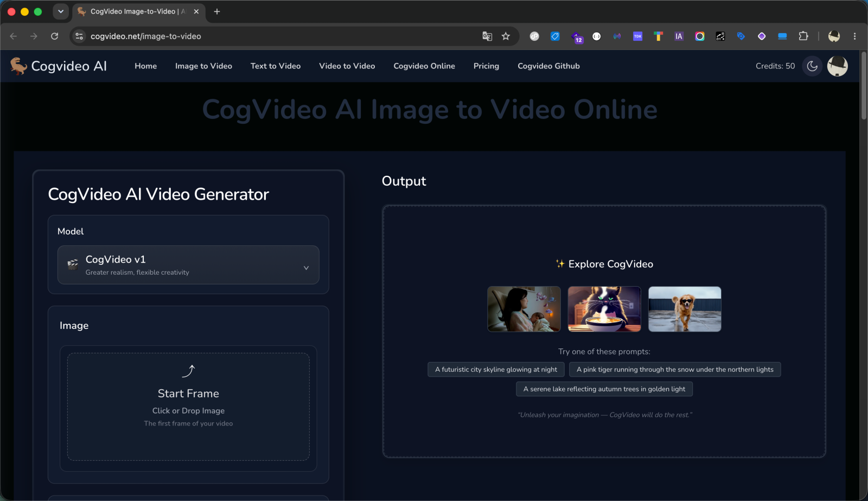Open new tab with plus button
Viewport: 868px width, 501px height.
[217, 11]
